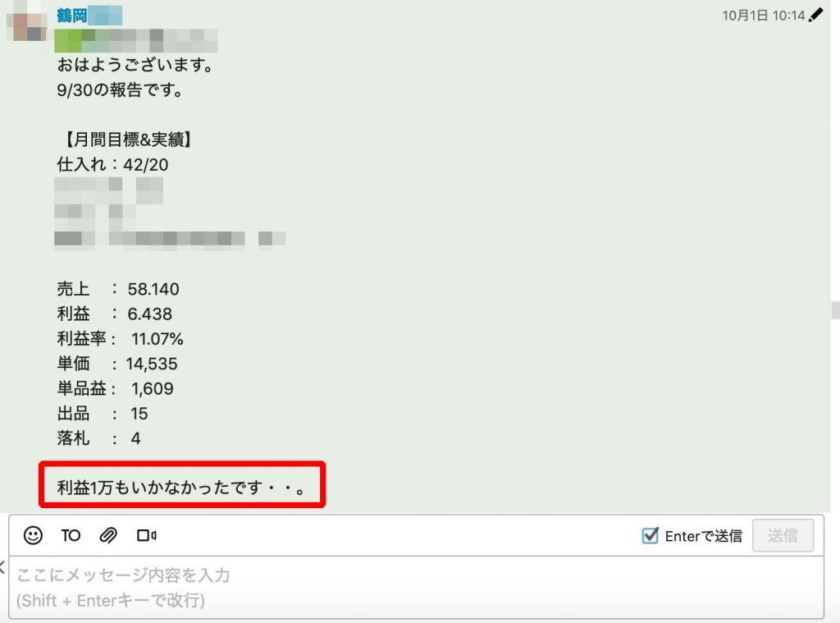Start a video call with camera icon
840x623 pixels.
pos(146,535)
